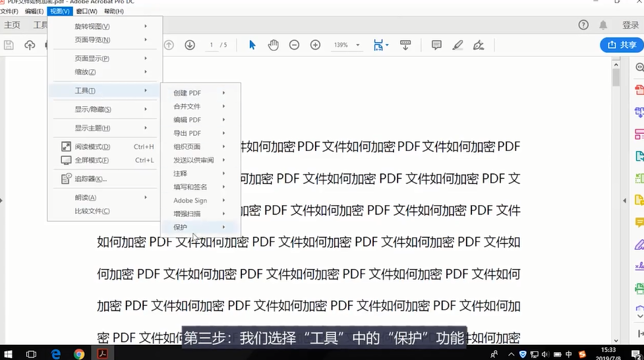Select 发送以供审阅 in submenu
The width and height of the screenshot is (644, 360).
200,160
